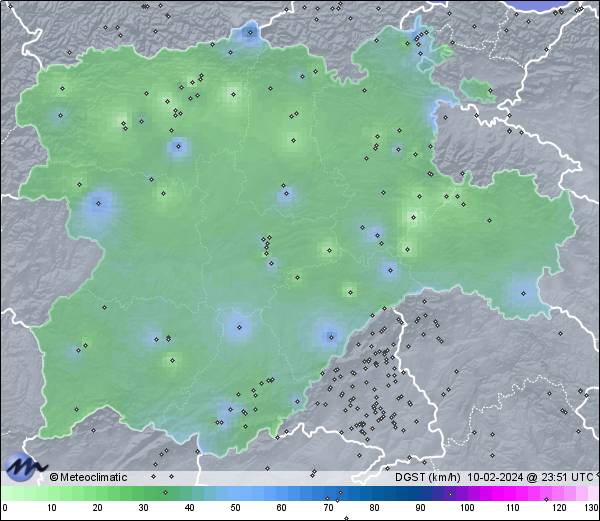This screenshot has width=600, height=521.
Task: Click the scale value 20
Action: (98, 508)
